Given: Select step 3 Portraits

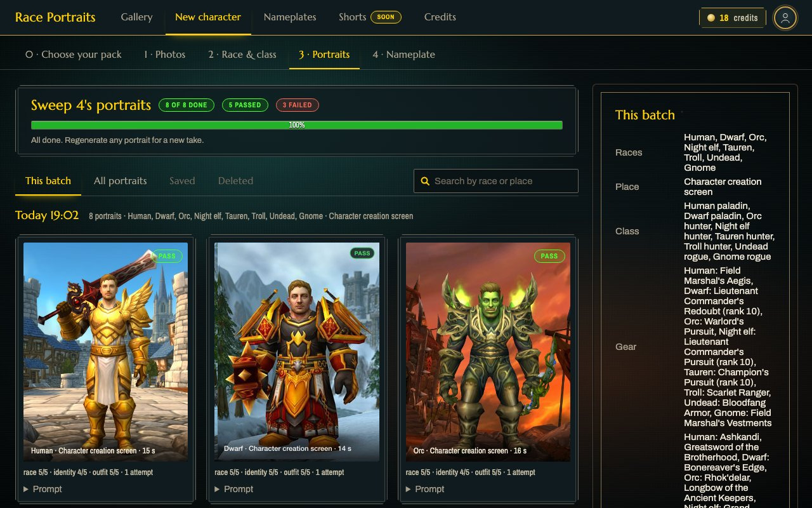Looking at the screenshot, I should [x=324, y=55].
